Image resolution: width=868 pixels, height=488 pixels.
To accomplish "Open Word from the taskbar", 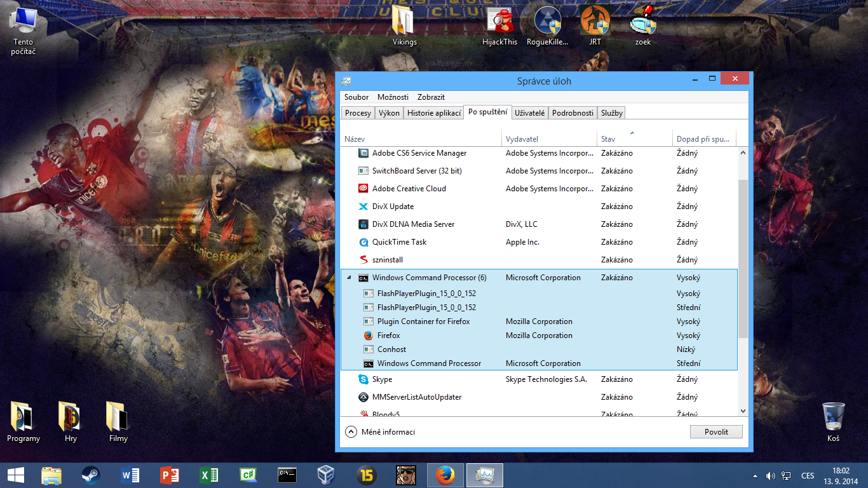I will coord(130,475).
